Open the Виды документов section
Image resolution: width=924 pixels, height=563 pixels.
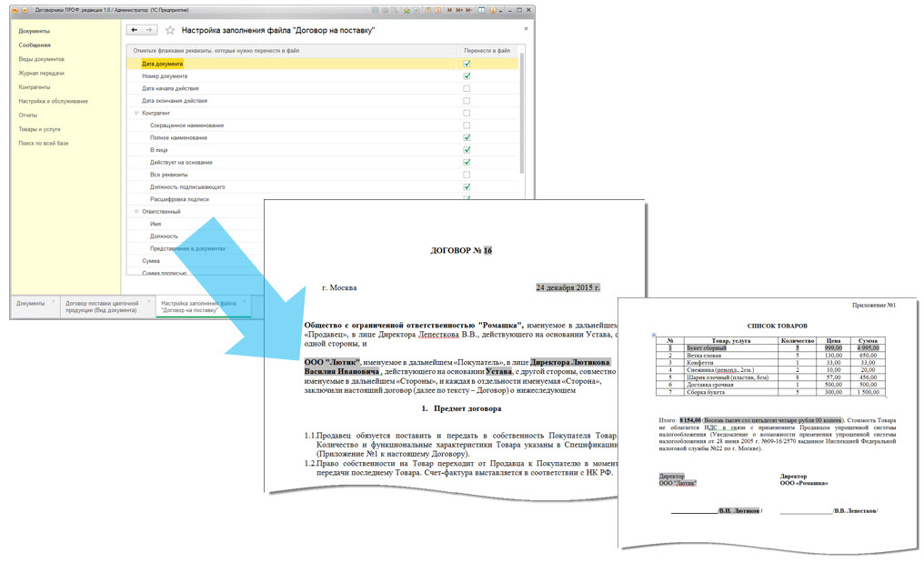[x=41, y=59]
